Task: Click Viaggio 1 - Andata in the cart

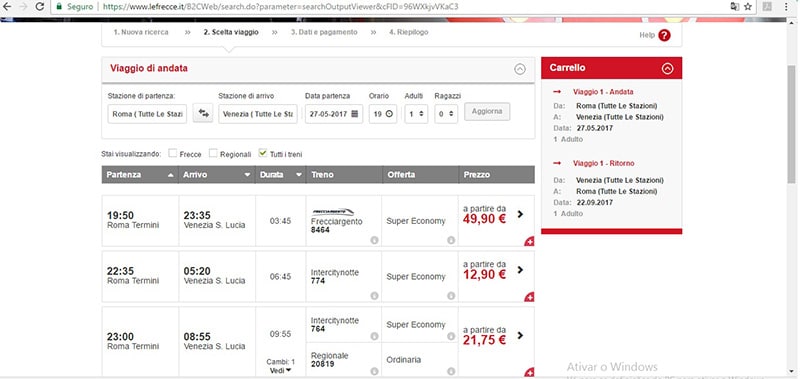Action: tap(603, 92)
